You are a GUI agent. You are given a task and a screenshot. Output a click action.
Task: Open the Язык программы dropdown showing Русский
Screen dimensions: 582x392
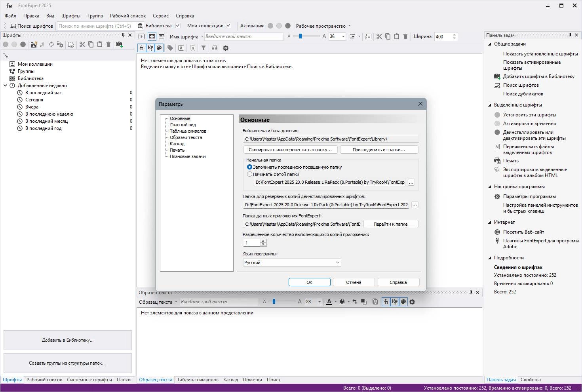point(292,263)
